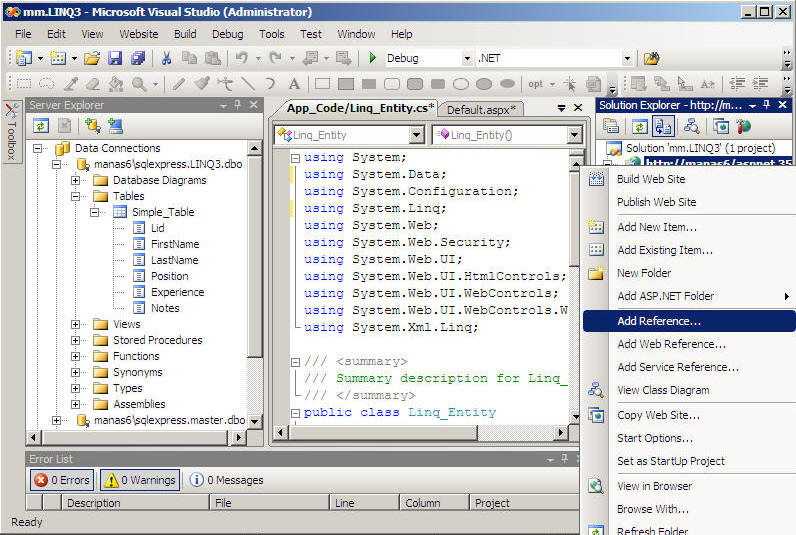Collapse the using directives code region
Viewport: 796px width, 535px height.
coord(295,158)
